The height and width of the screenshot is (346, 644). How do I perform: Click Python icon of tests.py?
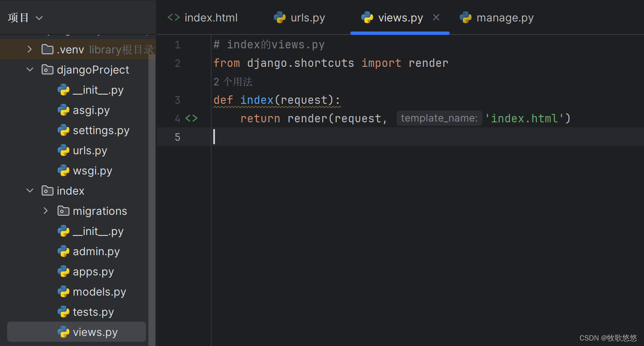[x=64, y=312]
